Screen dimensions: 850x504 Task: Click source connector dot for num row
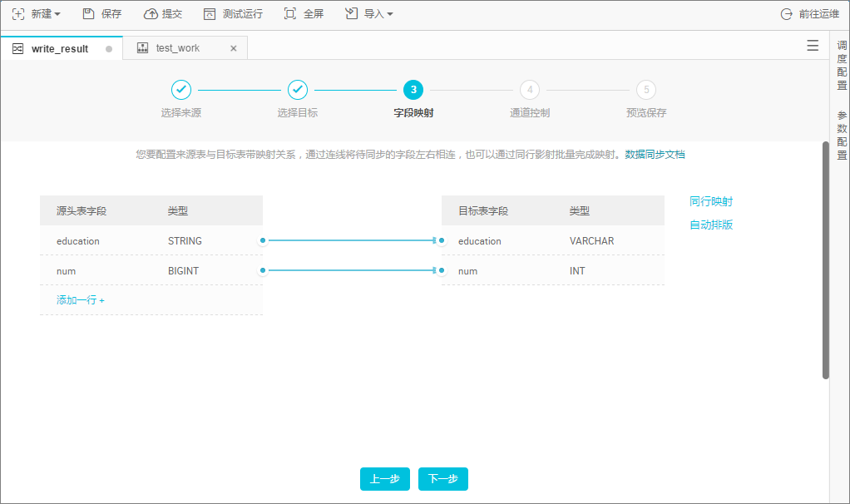[x=263, y=270]
